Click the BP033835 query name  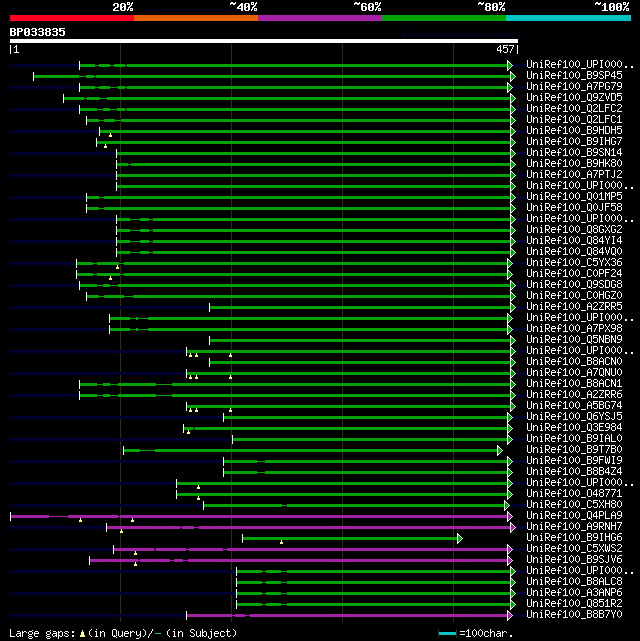(x=38, y=32)
